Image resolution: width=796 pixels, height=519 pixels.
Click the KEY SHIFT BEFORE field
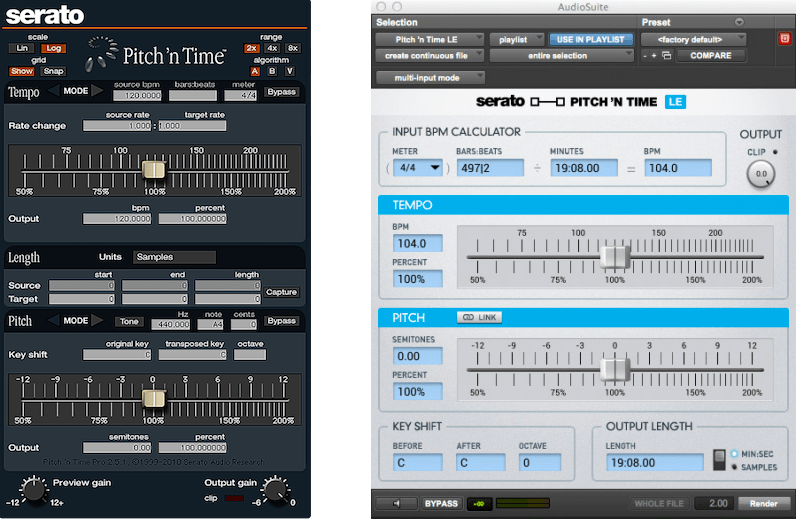pyautogui.click(x=417, y=463)
